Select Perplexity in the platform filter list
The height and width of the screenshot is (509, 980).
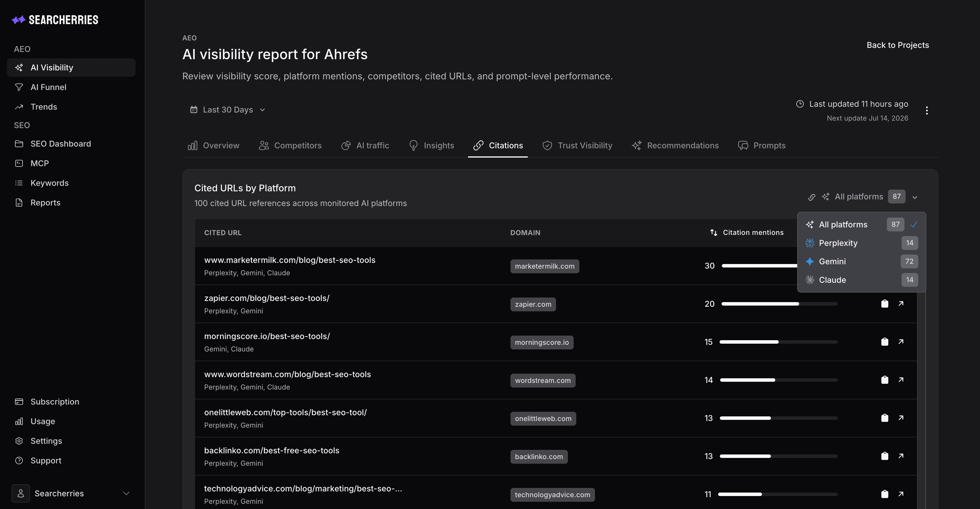861,243
